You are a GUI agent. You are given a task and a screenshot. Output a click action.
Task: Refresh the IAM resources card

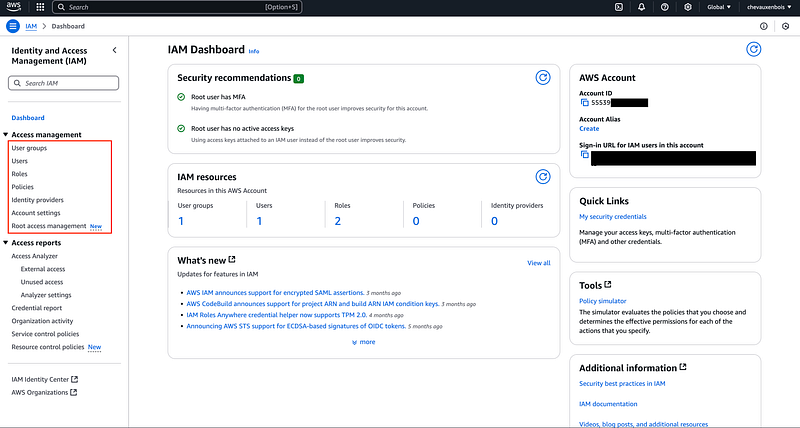pos(543,177)
